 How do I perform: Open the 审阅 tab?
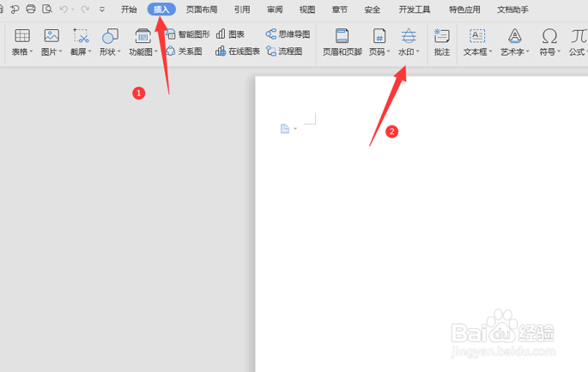click(275, 9)
